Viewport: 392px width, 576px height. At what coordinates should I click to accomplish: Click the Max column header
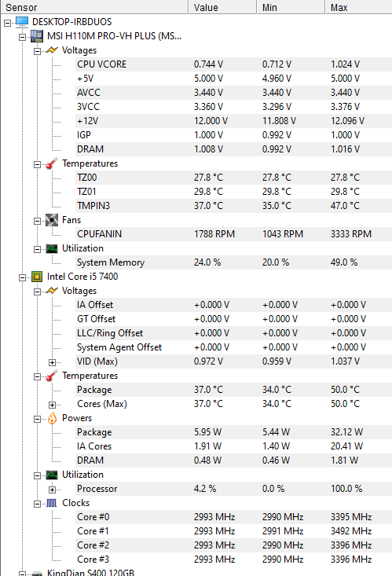tap(358, 7)
